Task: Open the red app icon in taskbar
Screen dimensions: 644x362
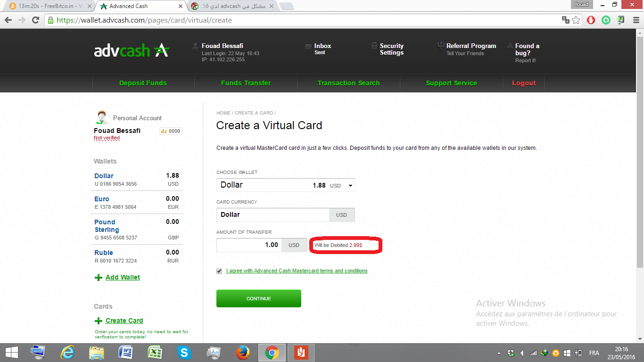Action: pos(301,353)
